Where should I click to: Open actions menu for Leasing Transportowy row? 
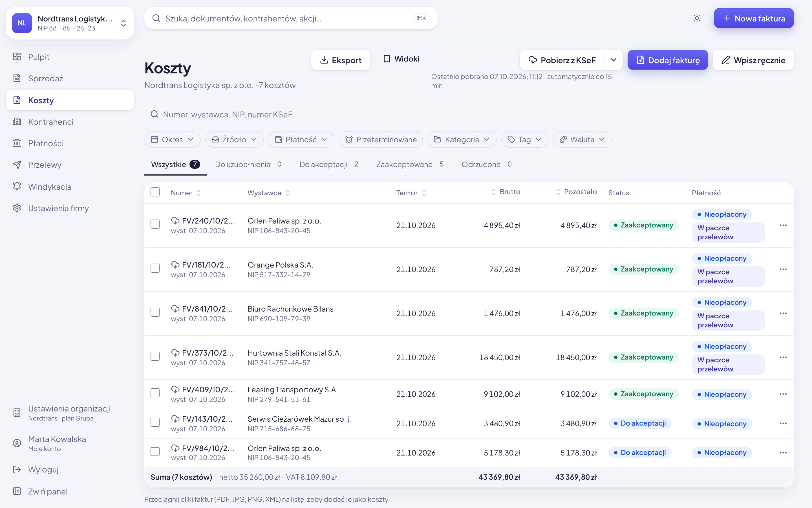(783, 394)
